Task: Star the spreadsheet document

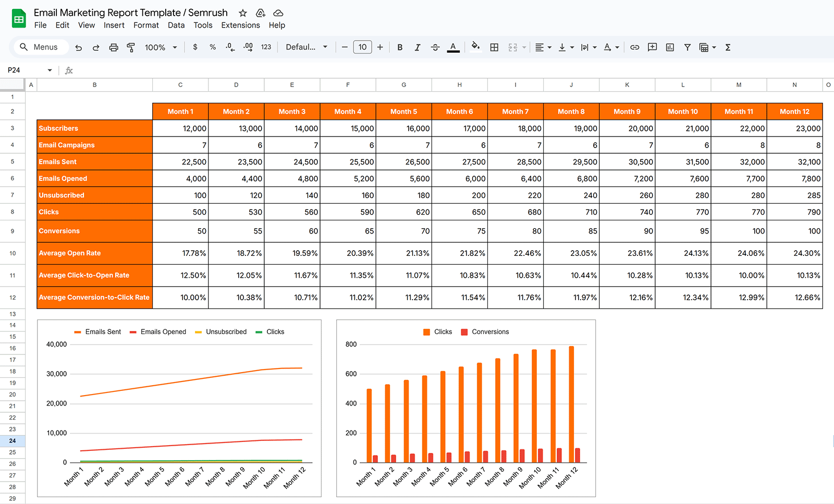Action: click(242, 13)
